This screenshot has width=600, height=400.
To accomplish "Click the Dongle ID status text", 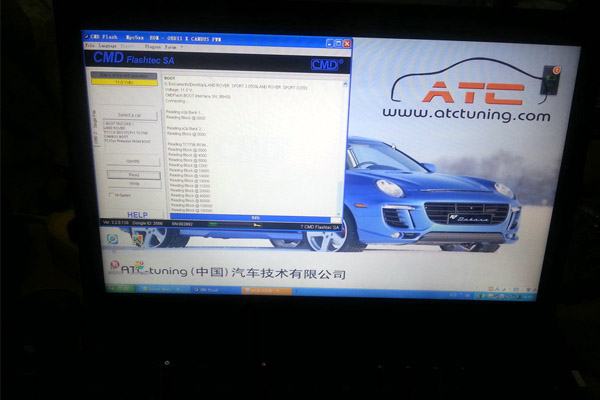I will 147,223.
